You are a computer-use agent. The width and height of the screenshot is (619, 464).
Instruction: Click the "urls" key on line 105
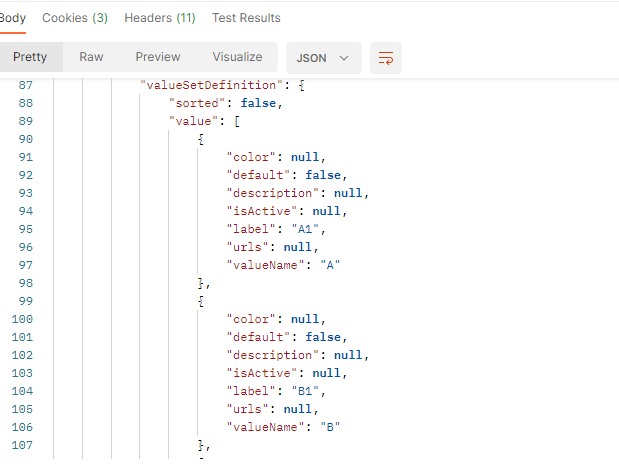click(248, 410)
